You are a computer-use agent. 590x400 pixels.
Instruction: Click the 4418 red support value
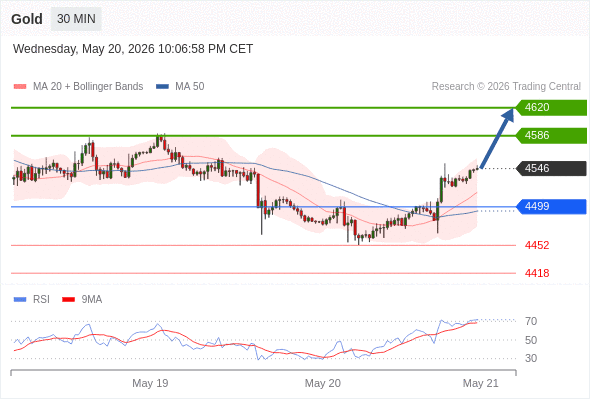[x=537, y=273]
